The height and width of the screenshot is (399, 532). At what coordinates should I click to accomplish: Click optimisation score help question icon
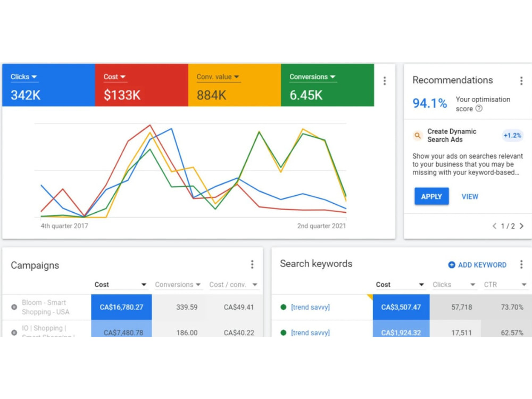(x=479, y=109)
